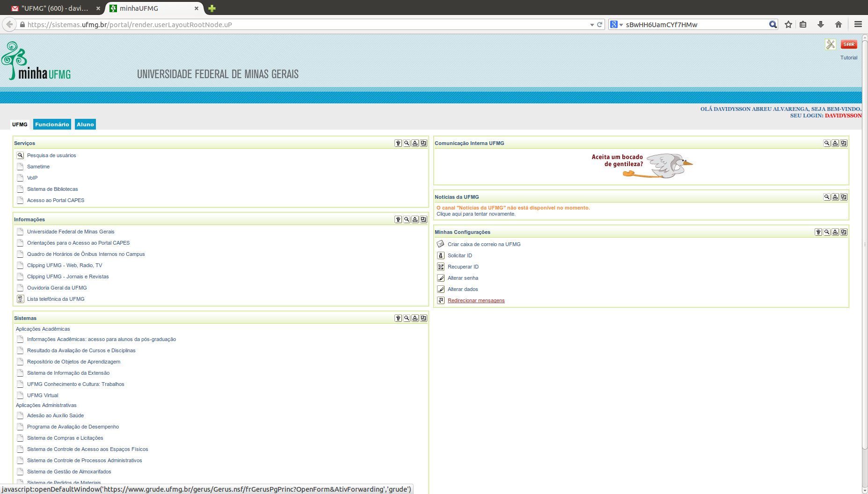Open the browser hamburger menu

click(x=858, y=24)
